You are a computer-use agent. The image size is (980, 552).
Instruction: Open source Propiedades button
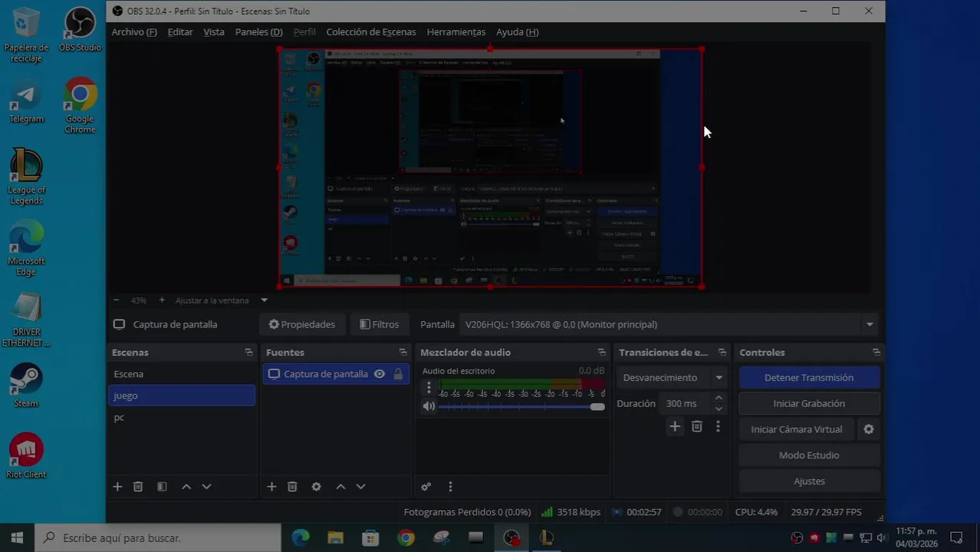tap(302, 324)
